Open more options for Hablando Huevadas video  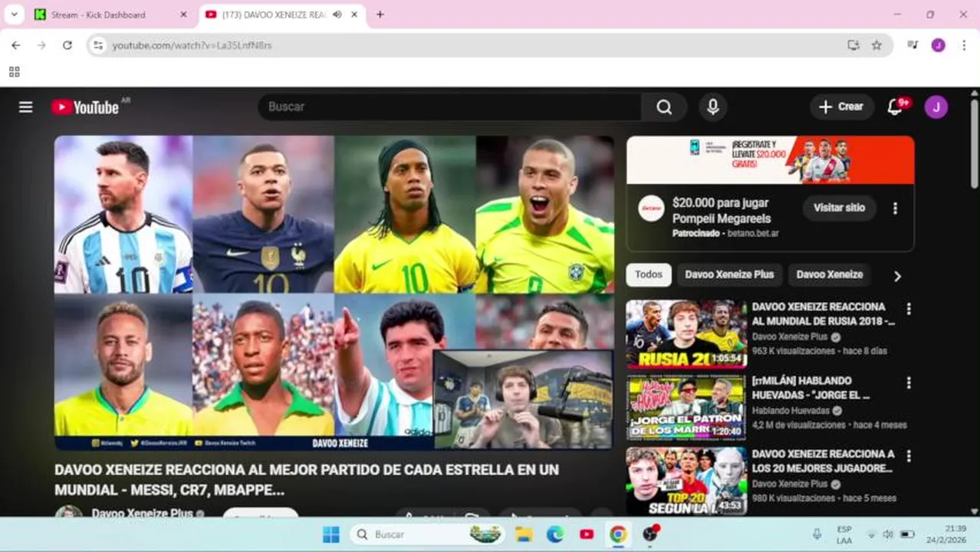[909, 383]
